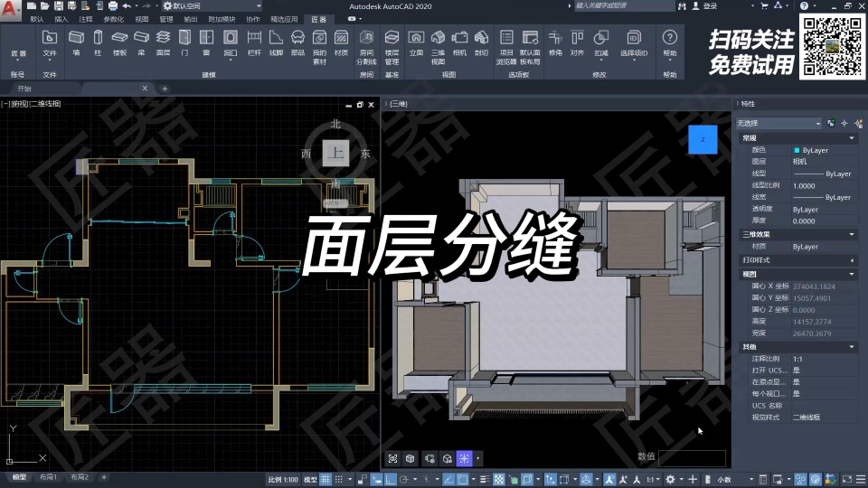
Task: Select the 窗 (window) tool
Action: click(x=206, y=43)
